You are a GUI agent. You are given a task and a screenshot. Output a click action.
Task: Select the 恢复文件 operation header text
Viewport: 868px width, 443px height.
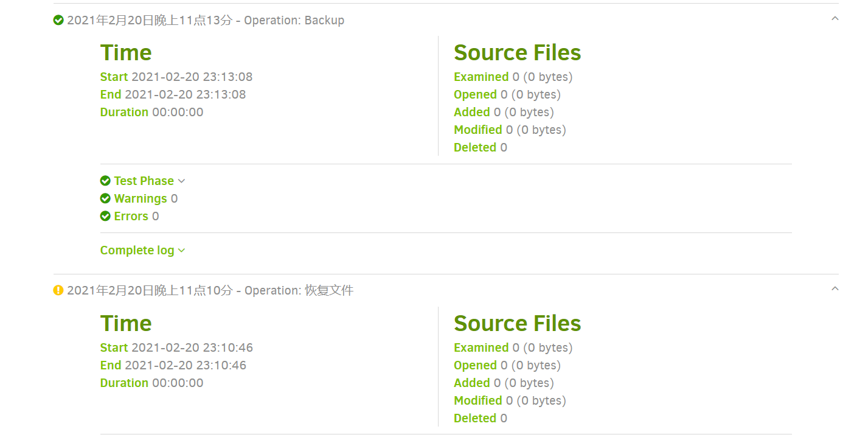210,290
